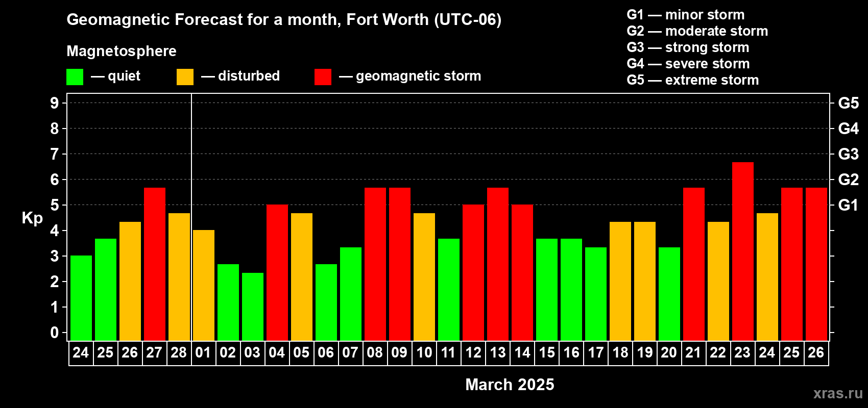Viewport: 868px width, 408px height.
Task: Click 'G5 — extreme storm' legend text
Action: (693, 80)
